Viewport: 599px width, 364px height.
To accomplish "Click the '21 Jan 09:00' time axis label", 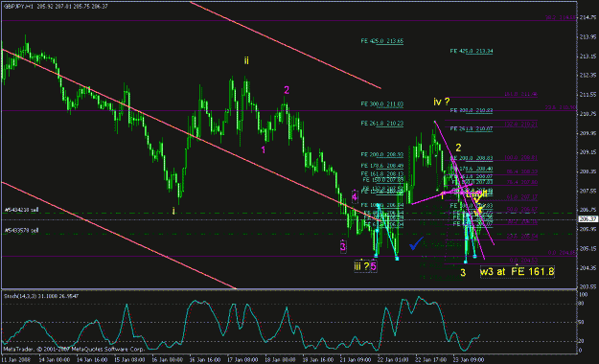I will point(356,360).
